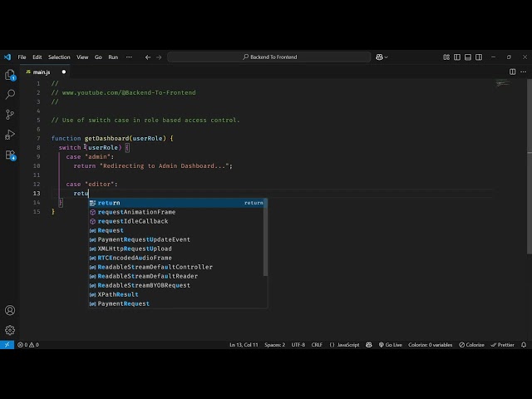The image size is (532, 399).
Task: Select requestAnimationFrame suggestion
Action: click(176, 212)
